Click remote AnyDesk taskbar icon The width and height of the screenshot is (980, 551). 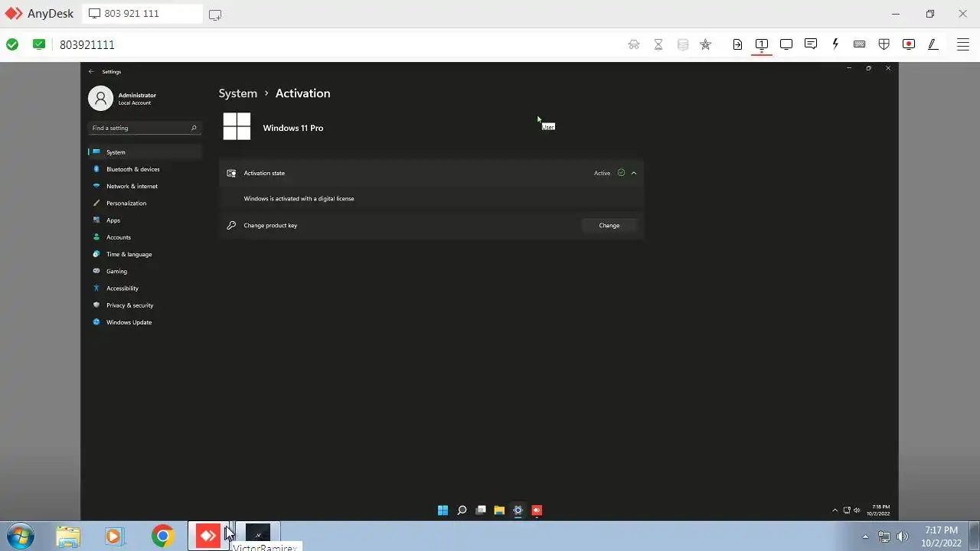coord(537,510)
